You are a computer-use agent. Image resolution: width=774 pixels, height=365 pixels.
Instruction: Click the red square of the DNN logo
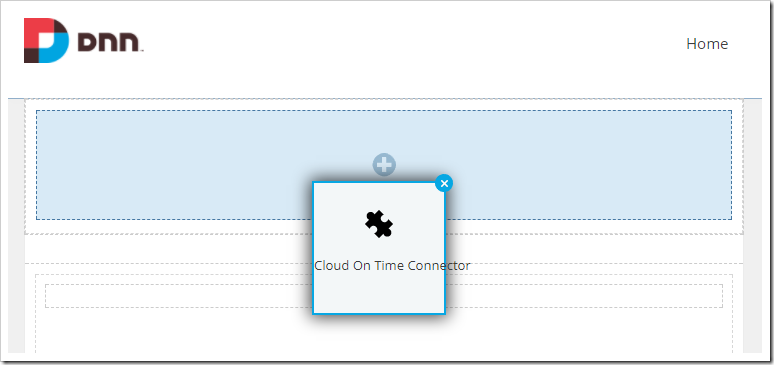[35, 29]
